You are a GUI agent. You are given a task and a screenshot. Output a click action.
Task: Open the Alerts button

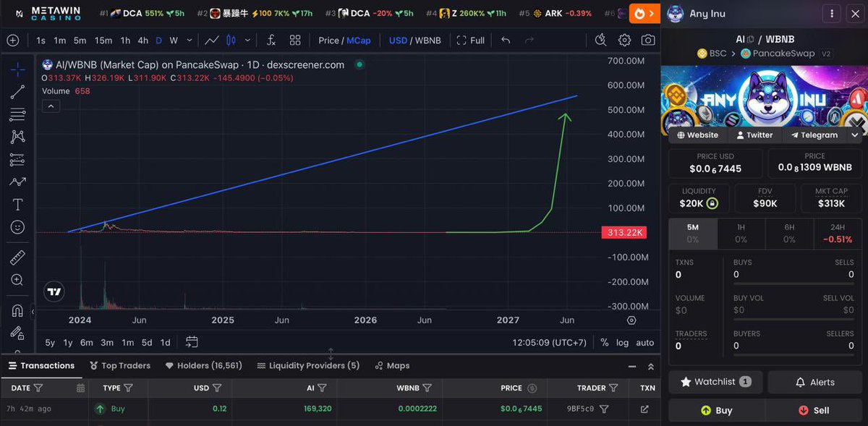[x=814, y=382]
